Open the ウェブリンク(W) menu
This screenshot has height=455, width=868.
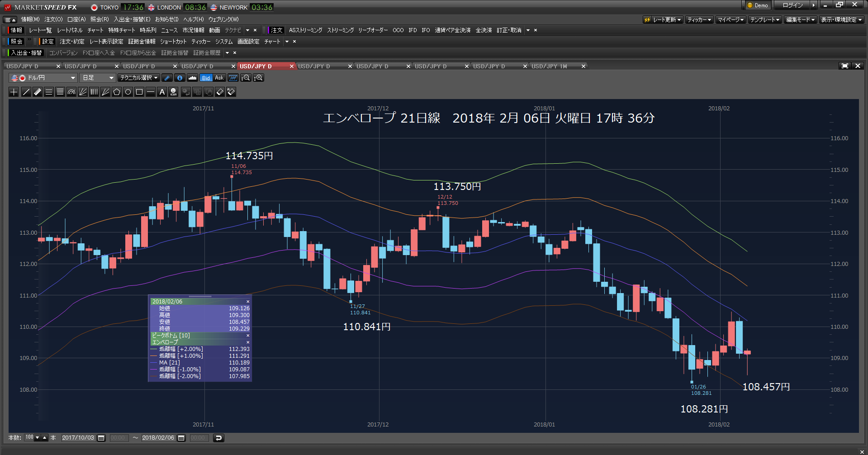click(223, 19)
